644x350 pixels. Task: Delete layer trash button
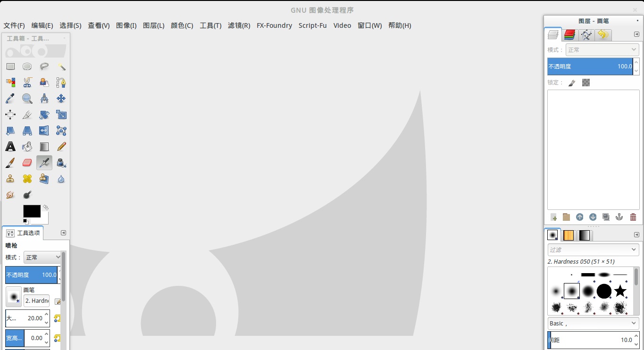point(633,217)
